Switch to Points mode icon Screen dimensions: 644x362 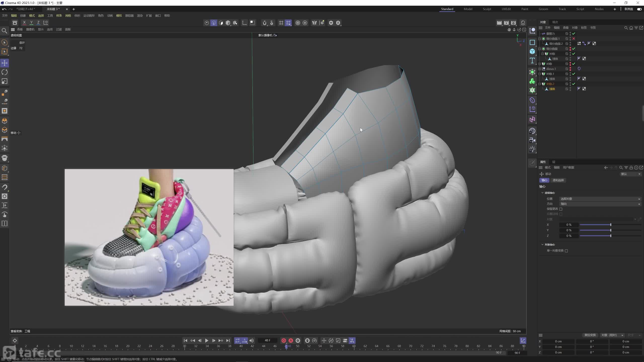(207, 23)
